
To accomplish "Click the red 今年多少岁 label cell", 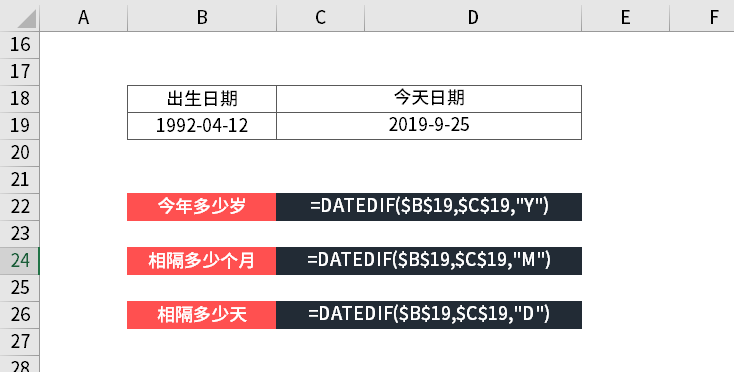I will pyautogui.click(x=202, y=207).
